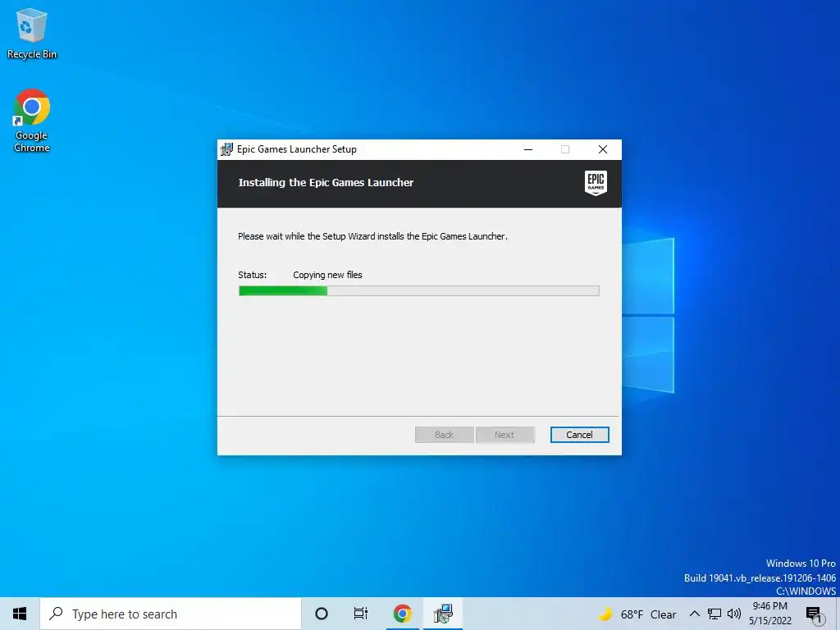This screenshot has width=840, height=630.
Task: Open network settings tray icon
Action: click(x=714, y=614)
